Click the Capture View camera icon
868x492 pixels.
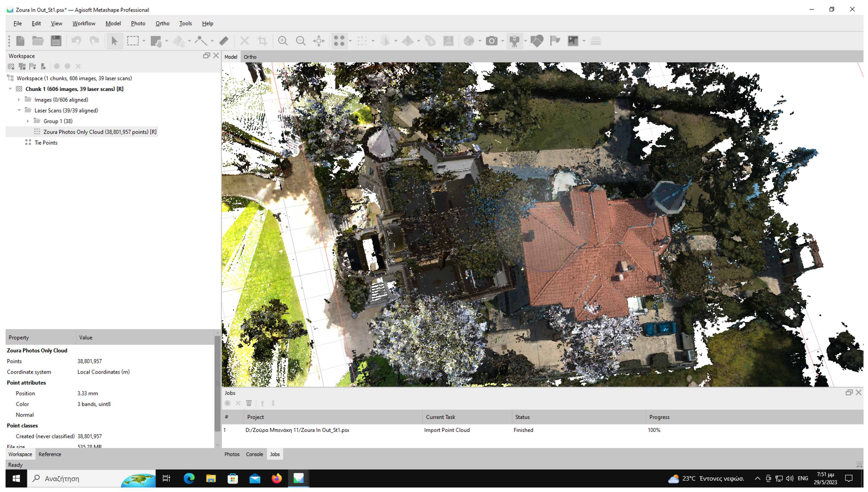[x=492, y=41]
